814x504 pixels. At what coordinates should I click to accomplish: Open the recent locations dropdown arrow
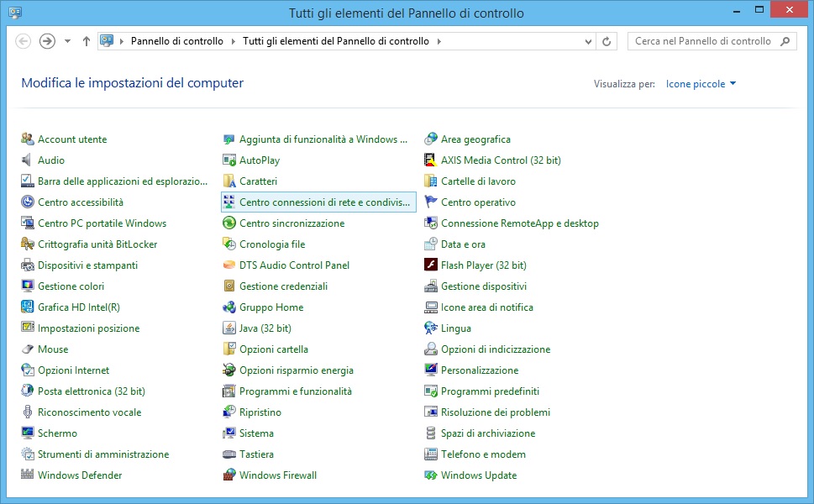coord(67,41)
